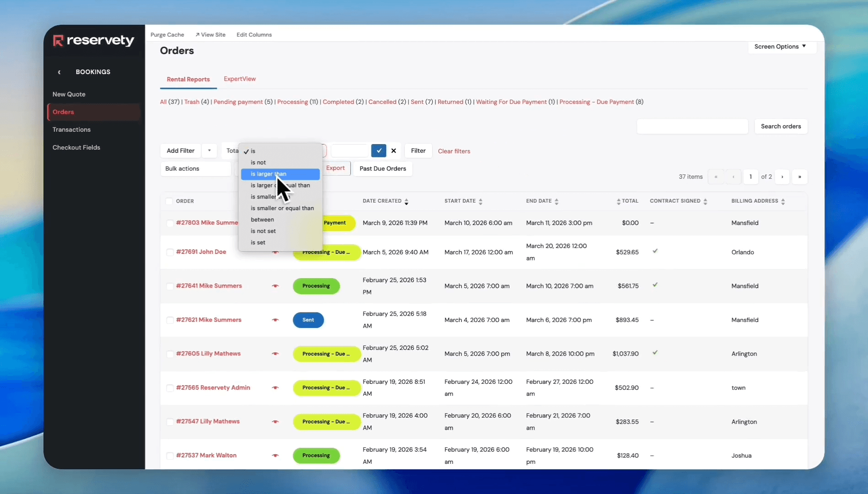
Task: Click filter value input field
Action: pos(350,150)
